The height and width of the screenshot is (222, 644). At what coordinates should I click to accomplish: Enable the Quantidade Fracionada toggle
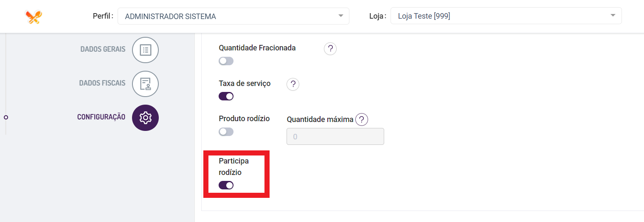(226, 61)
